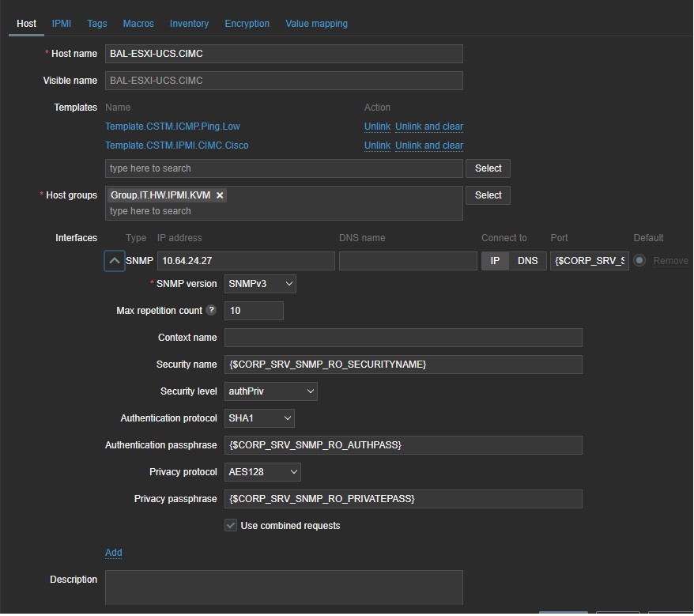This screenshot has height=616, width=694.
Task: Go to the Inventory tab
Action: pos(189,24)
